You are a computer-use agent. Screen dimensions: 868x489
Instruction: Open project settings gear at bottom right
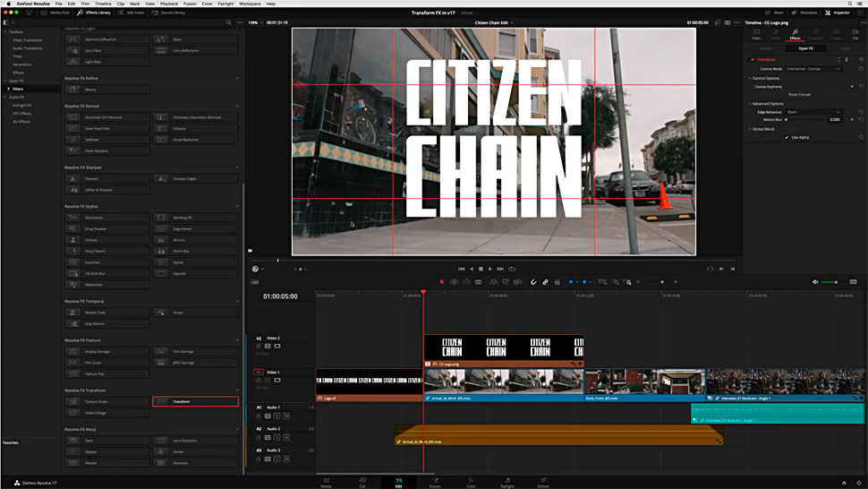coord(858,483)
